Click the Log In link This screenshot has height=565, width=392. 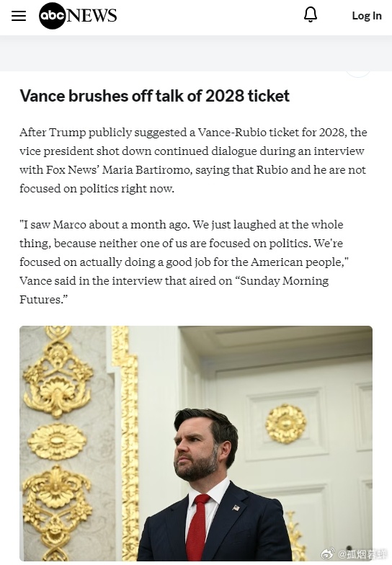click(366, 16)
